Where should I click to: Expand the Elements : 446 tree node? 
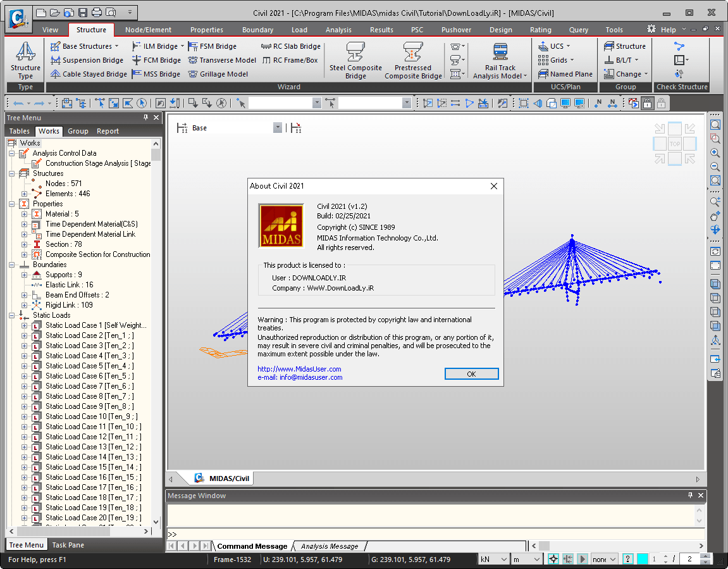[24, 194]
